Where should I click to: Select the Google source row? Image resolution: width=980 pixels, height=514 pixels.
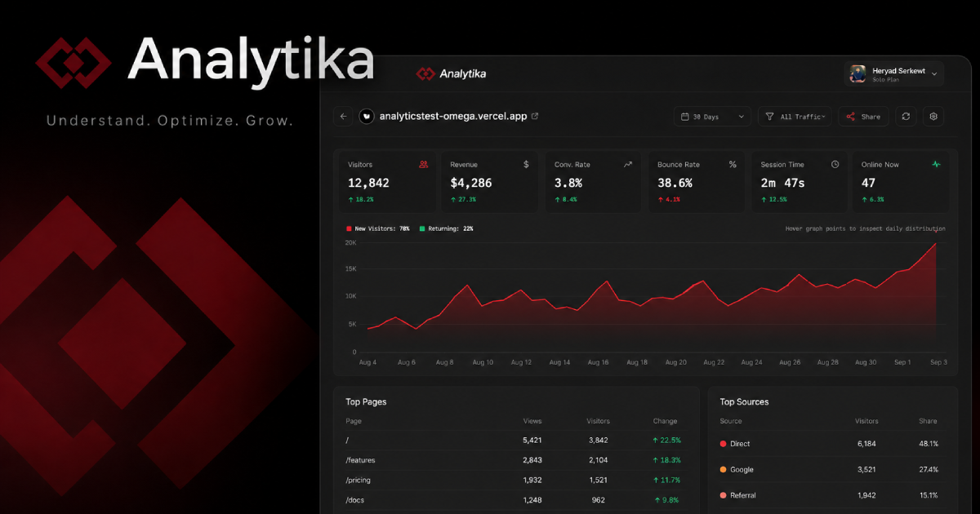coord(831,469)
